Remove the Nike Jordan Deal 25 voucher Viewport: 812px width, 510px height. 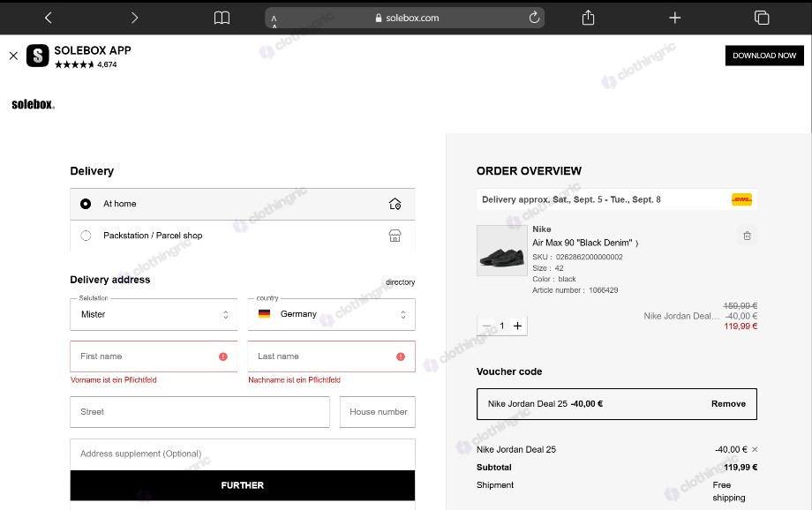(x=728, y=404)
